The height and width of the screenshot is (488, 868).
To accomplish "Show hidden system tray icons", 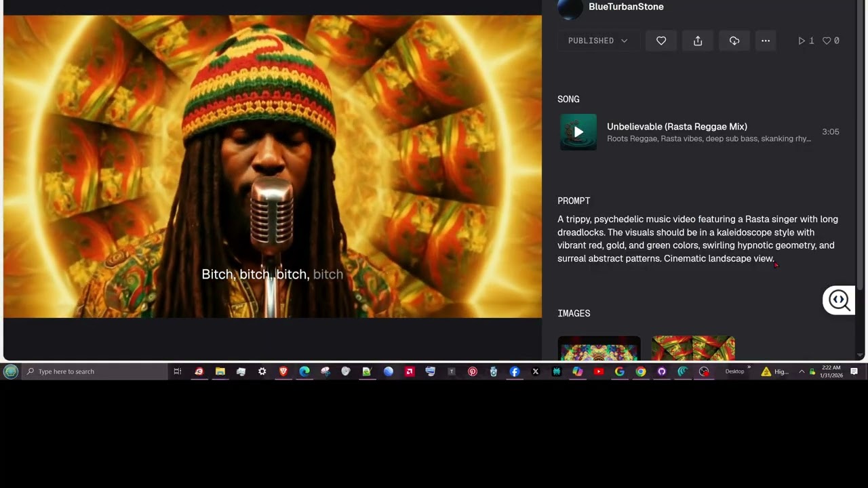I will pos(802,371).
